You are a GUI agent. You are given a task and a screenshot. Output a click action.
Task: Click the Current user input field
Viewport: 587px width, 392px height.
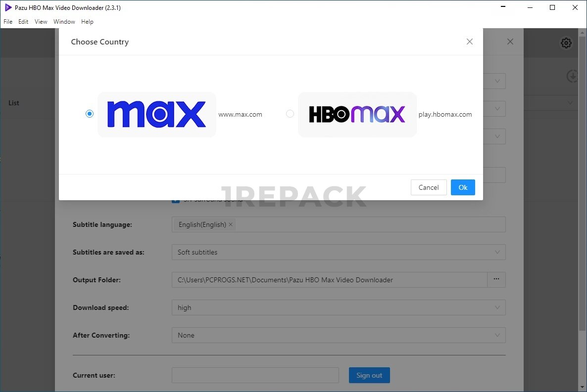255,375
